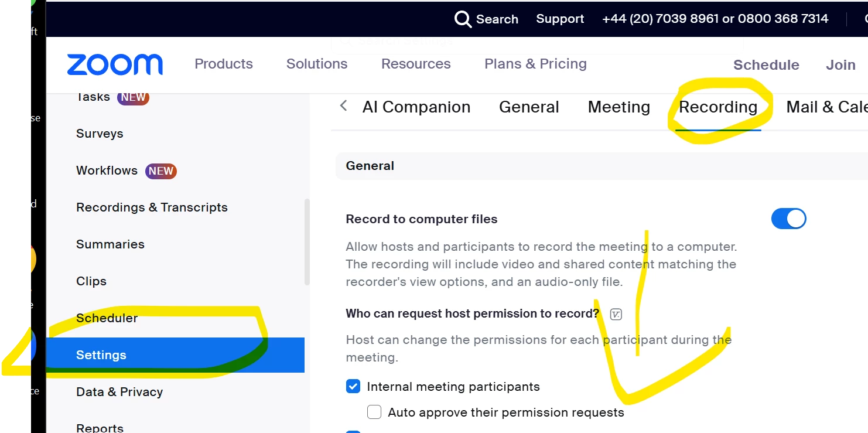868x433 pixels.
Task: Switch to the AI Companion tab
Action: tap(416, 107)
